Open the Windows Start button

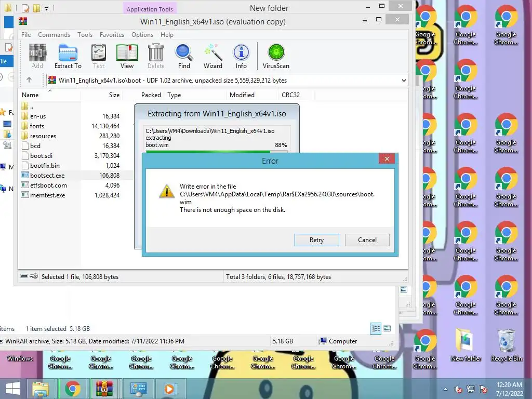click(x=13, y=389)
